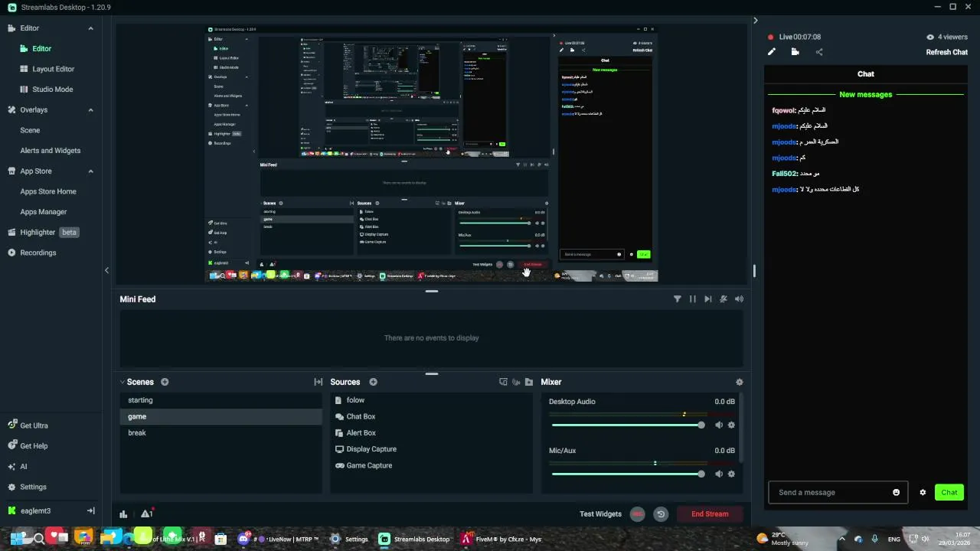Open scene transitions icon in Scenes panel

point(318,382)
